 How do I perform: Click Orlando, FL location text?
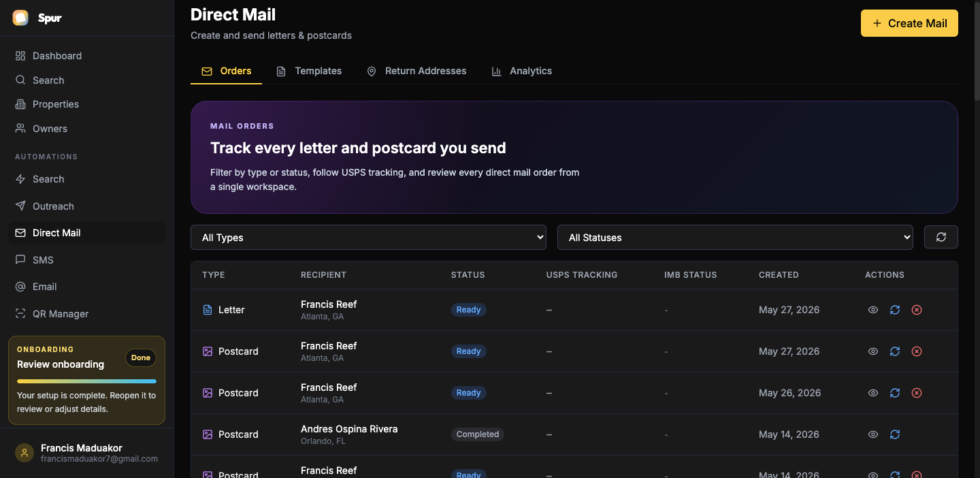[323, 441]
